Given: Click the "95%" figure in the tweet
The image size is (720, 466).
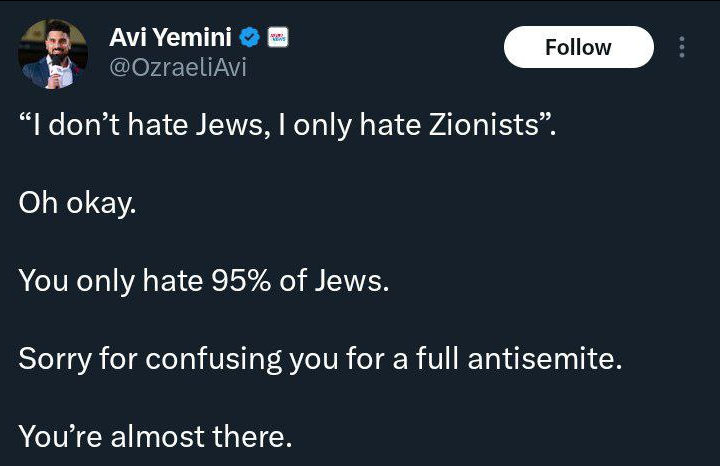Looking at the screenshot, I should [x=238, y=281].
